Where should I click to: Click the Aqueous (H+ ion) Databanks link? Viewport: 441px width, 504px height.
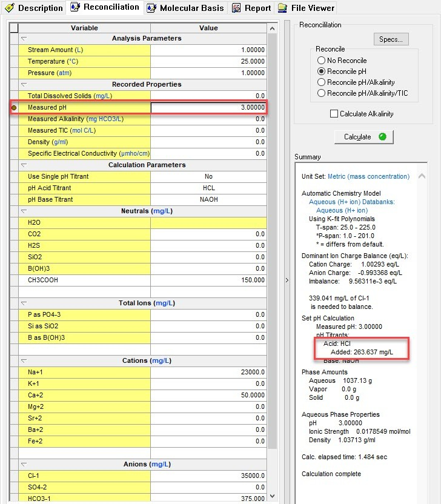pos(351,202)
